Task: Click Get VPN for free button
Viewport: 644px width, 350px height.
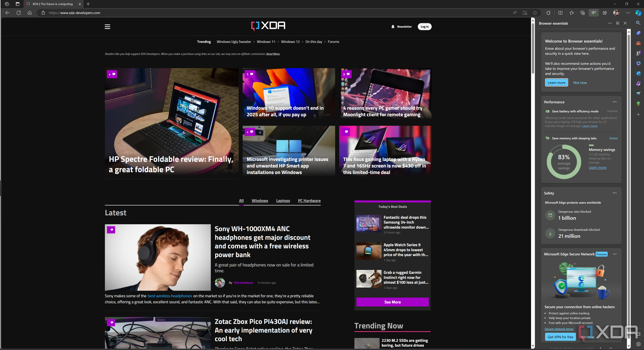Action: [560, 337]
